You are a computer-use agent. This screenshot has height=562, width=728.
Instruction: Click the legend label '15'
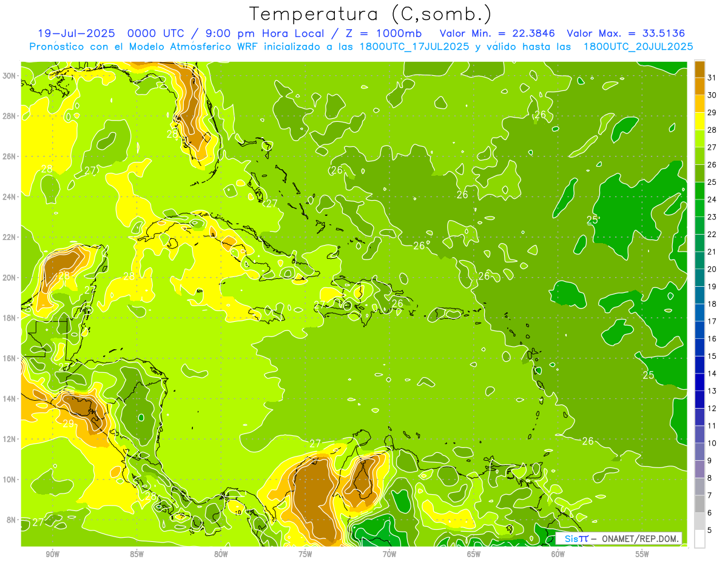pos(712,356)
